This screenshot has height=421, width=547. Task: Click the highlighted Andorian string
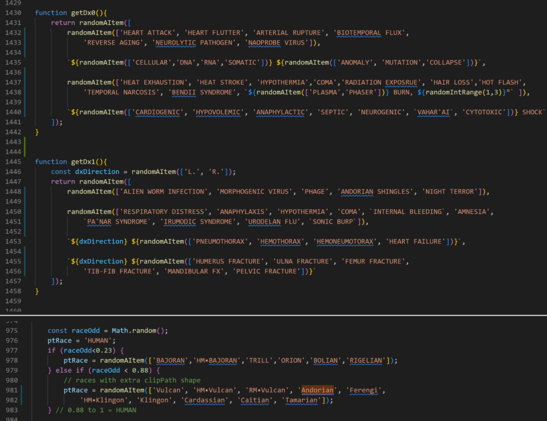(x=317, y=390)
